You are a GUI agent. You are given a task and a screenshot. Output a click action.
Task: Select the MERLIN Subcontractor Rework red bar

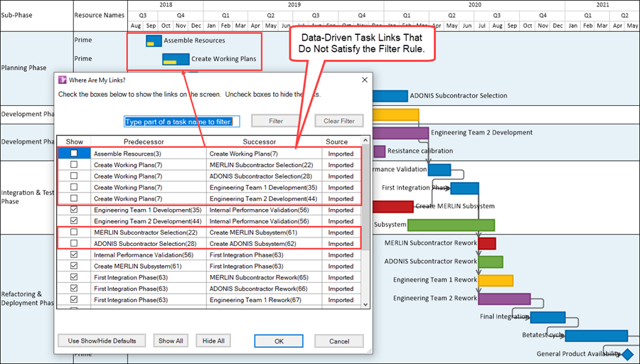pos(487,243)
